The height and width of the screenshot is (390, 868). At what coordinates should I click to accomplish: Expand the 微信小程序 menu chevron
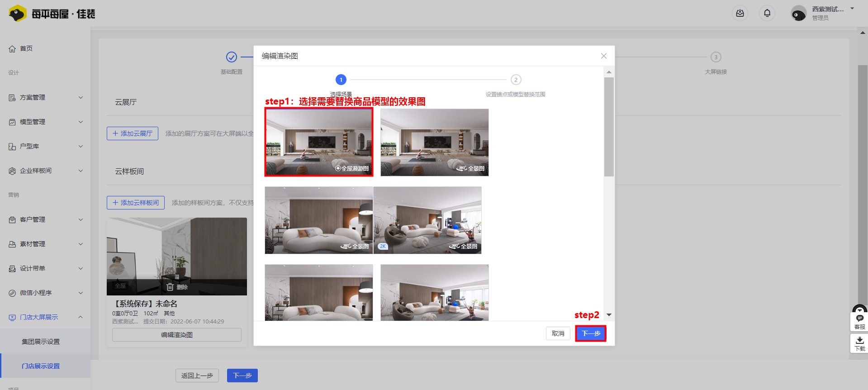[x=81, y=293]
